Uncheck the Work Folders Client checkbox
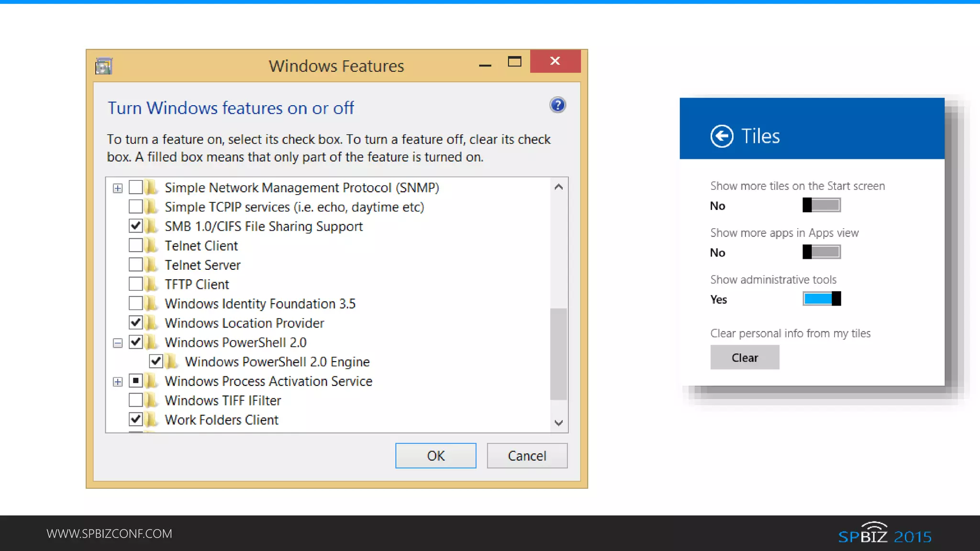Screen dimensions: 980x551 136,419
